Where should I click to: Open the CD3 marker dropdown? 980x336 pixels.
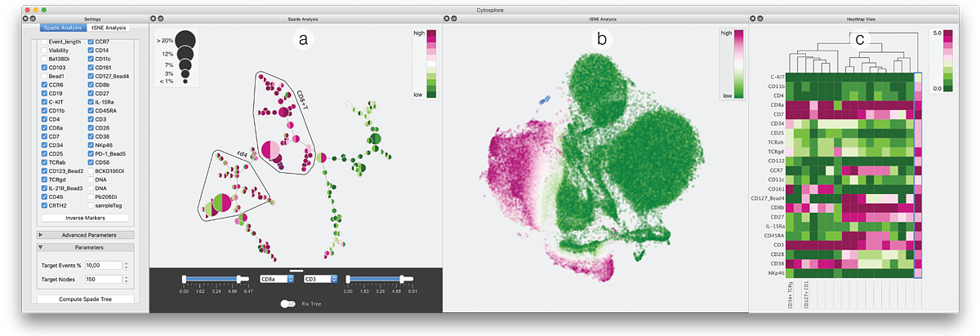320,279
